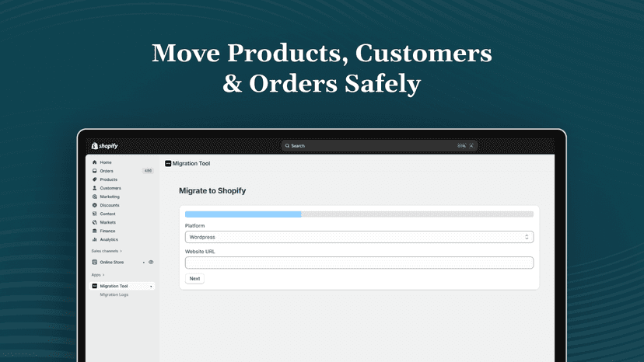
Task: Click the Discounts badge icon
Action: (x=94, y=205)
